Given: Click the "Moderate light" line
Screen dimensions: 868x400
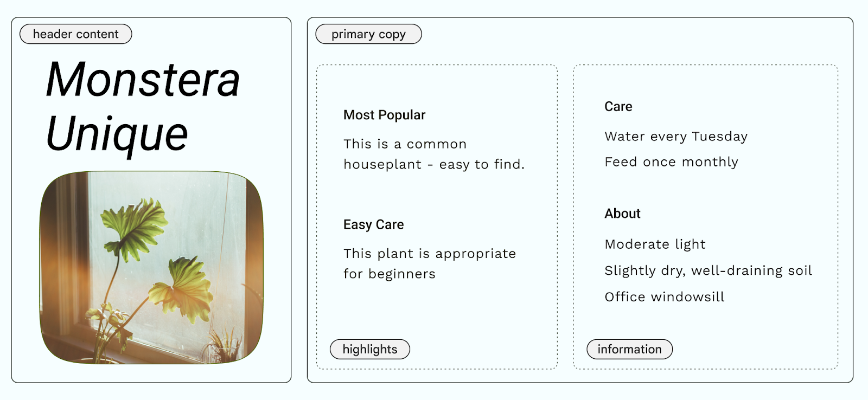Looking at the screenshot, I should pos(655,244).
